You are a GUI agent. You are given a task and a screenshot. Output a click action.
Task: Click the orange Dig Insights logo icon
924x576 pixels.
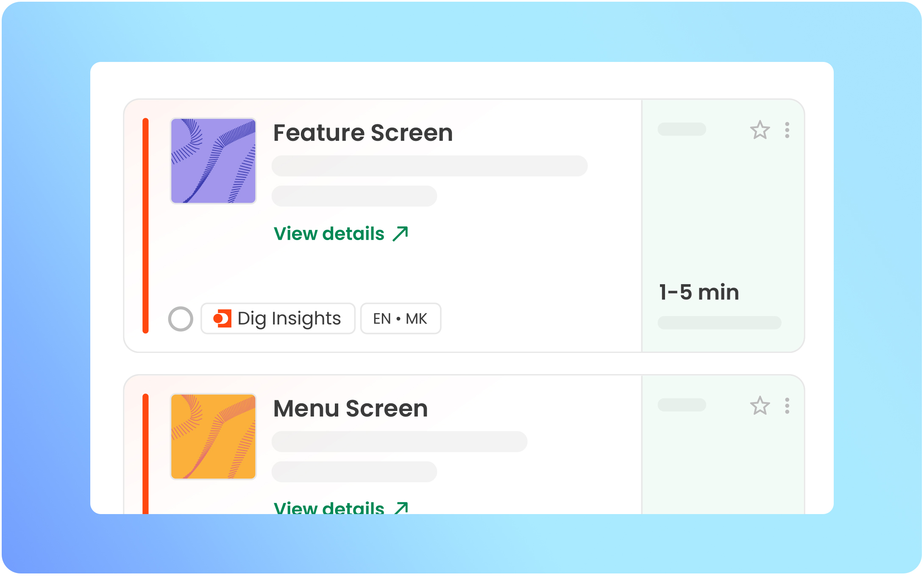point(222,319)
